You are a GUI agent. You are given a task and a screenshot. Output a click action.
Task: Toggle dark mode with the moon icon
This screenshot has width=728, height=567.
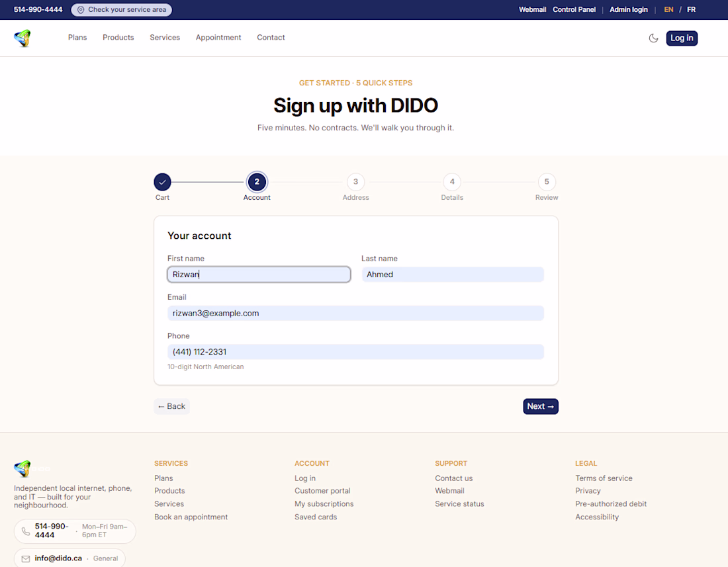coord(653,38)
